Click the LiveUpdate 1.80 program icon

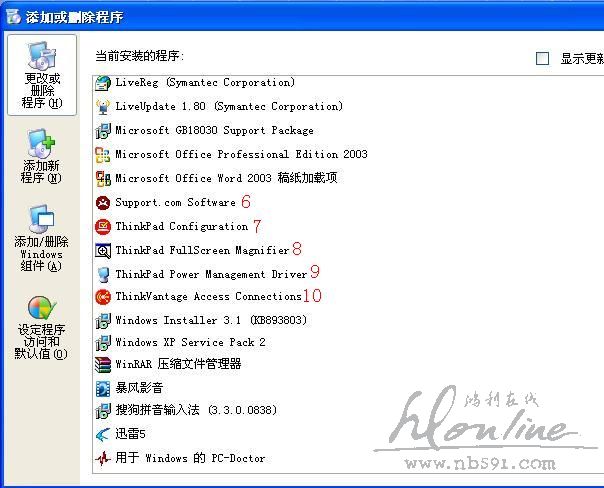click(x=103, y=107)
